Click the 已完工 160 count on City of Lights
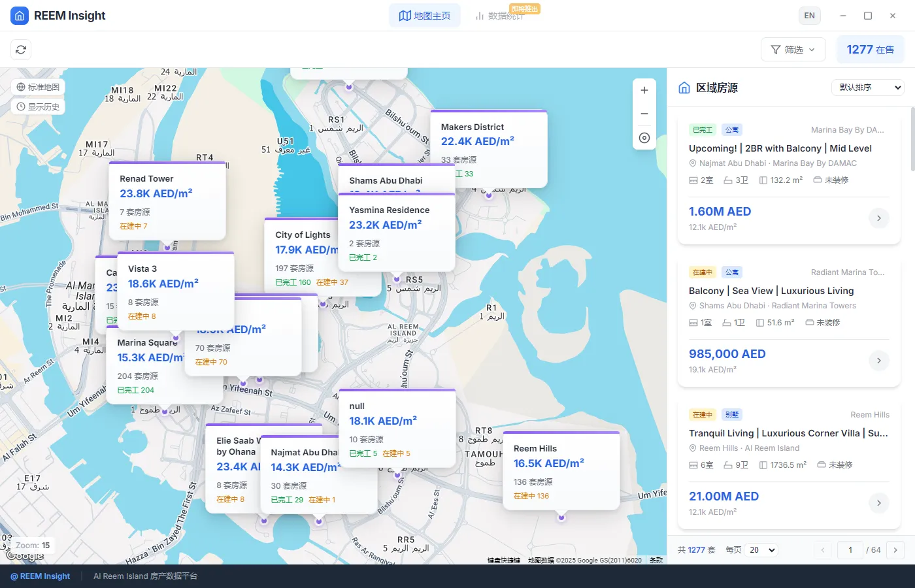The width and height of the screenshot is (915, 588). 293,282
